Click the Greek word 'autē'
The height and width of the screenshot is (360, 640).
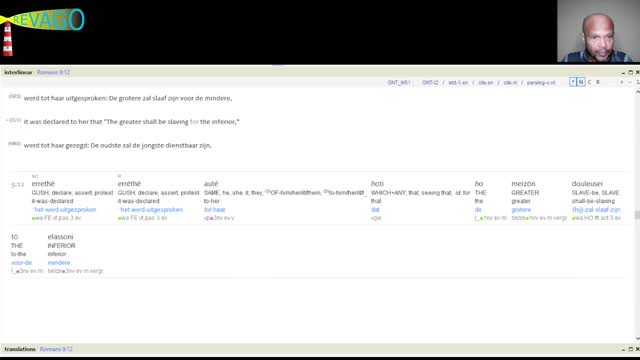(211, 184)
